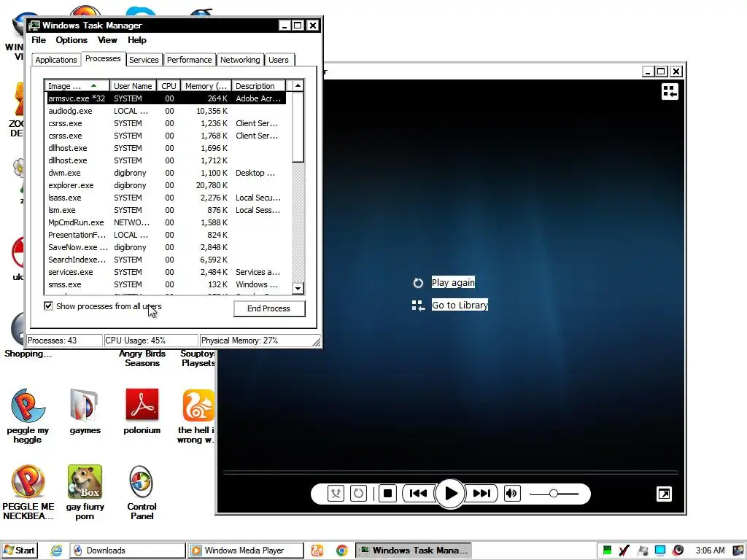The image size is (747, 560).
Task: Click the process list scroll up arrow
Action: 298,86
